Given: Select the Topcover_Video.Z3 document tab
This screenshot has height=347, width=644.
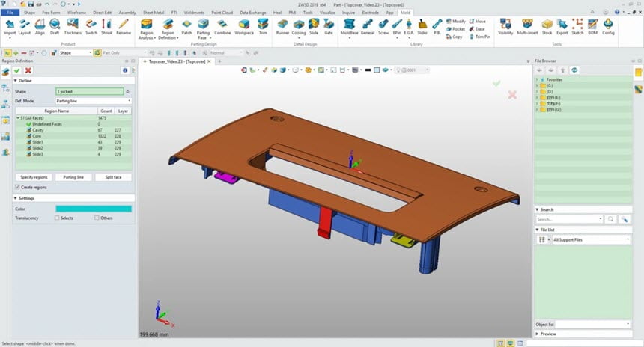Looking at the screenshot, I should 177,61.
